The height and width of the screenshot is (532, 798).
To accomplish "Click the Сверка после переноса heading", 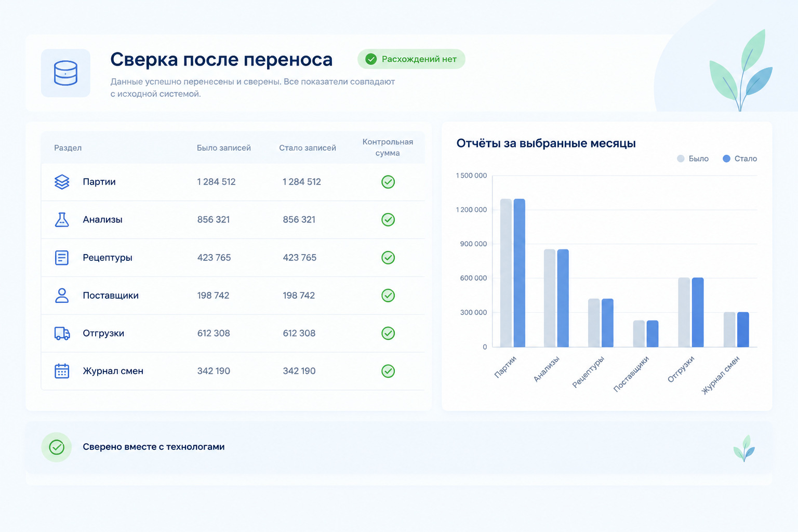I will coord(221,60).
